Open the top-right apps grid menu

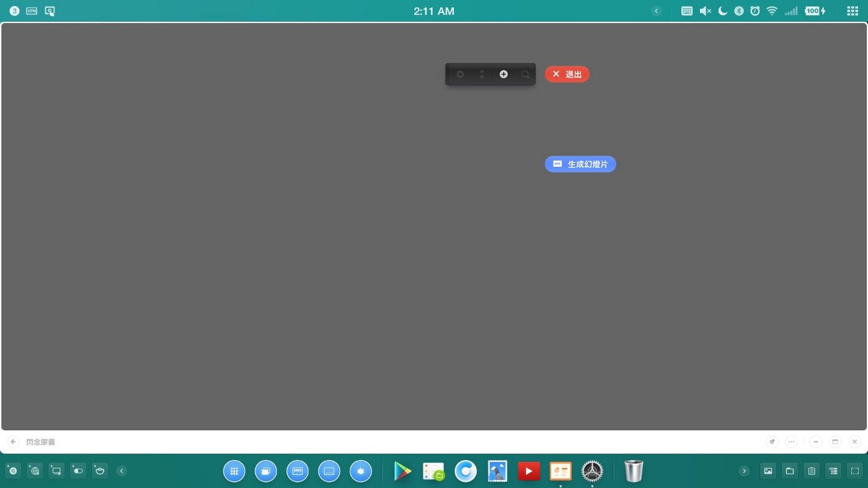[x=852, y=11]
